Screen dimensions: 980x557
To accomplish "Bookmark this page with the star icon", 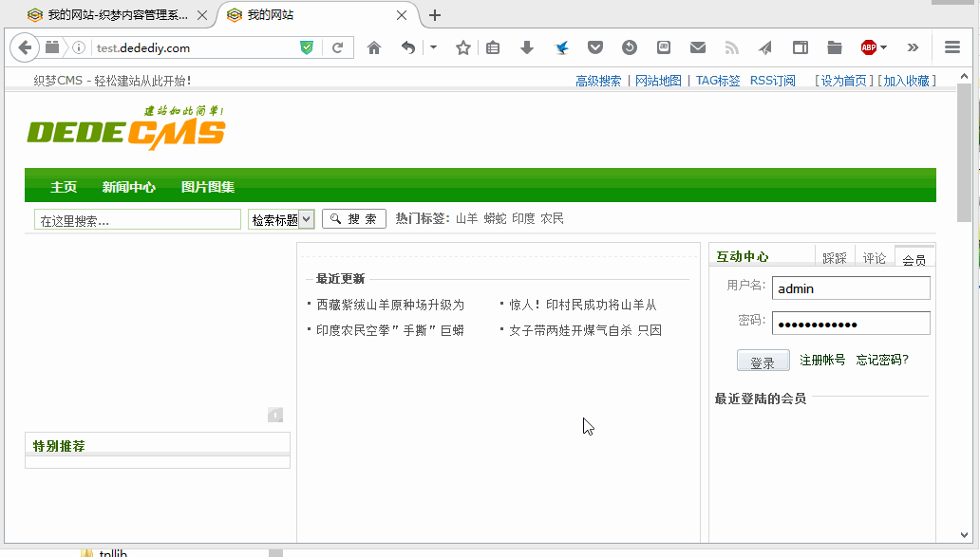I will 462,47.
